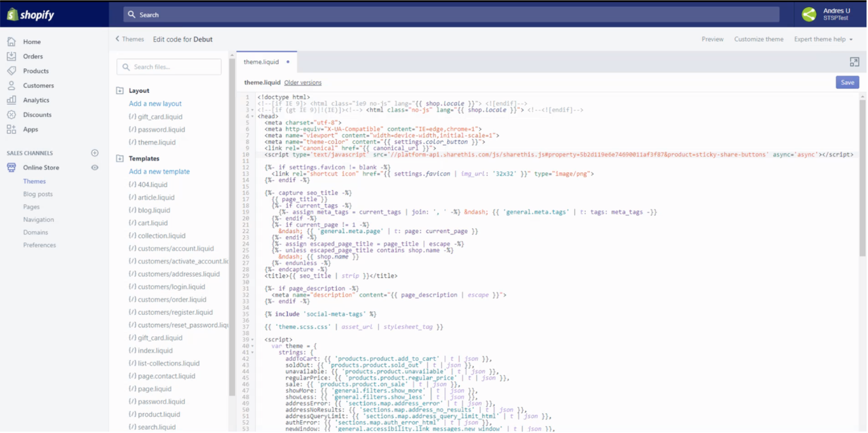This screenshot has height=433, width=868.
Task: Open Preferences submenu item
Action: click(39, 245)
